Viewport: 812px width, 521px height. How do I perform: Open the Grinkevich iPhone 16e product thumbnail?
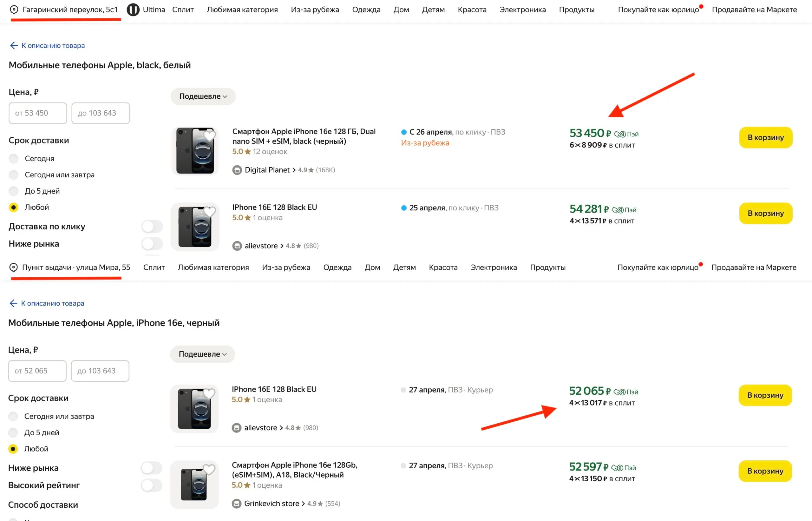tap(194, 485)
